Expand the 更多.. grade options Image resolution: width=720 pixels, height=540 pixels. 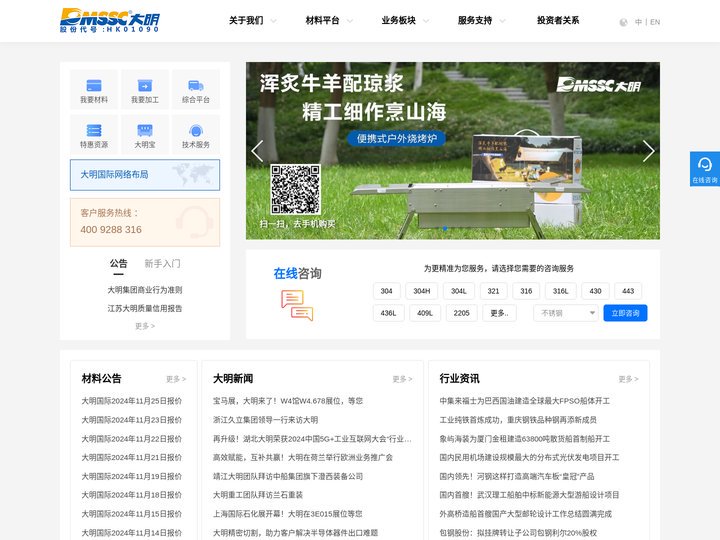499,313
